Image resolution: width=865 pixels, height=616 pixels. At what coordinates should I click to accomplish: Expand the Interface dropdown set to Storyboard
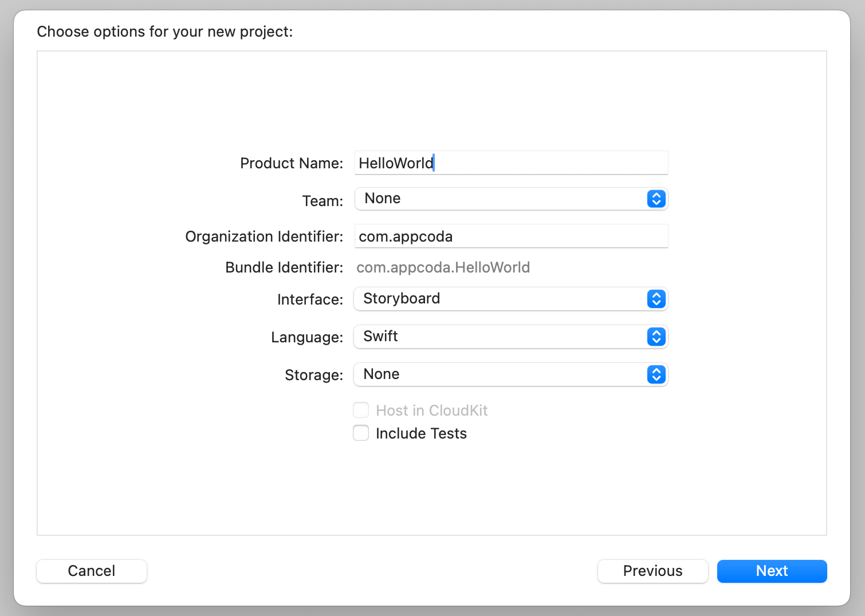pyautogui.click(x=510, y=299)
